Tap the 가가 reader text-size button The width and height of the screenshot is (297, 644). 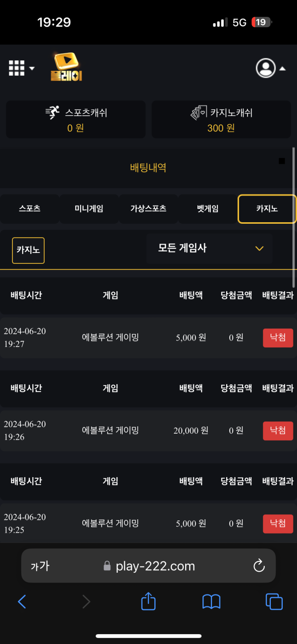(40, 566)
